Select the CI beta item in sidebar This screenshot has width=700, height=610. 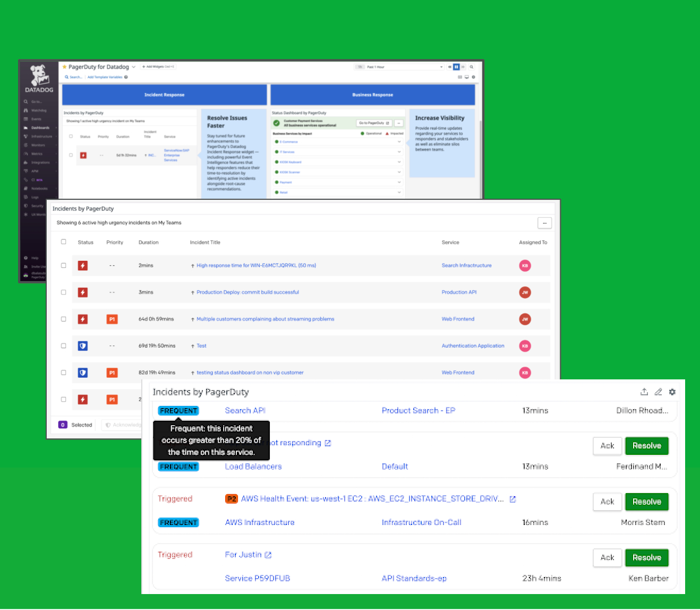coord(37,180)
